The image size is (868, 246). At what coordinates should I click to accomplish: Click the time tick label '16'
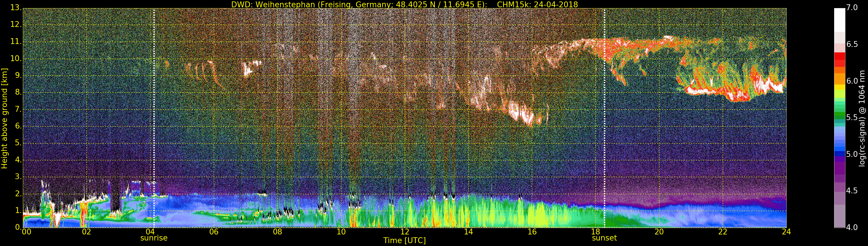click(x=532, y=232)
